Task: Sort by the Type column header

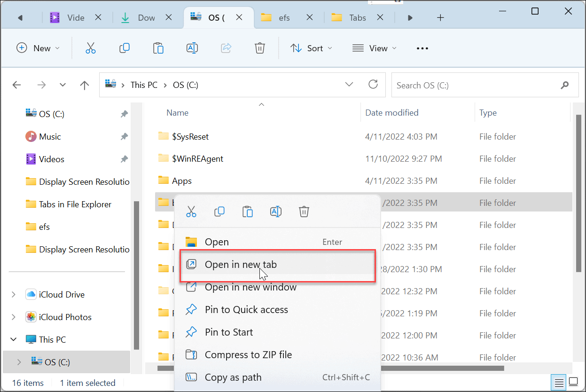Action: tap(488, 113)
